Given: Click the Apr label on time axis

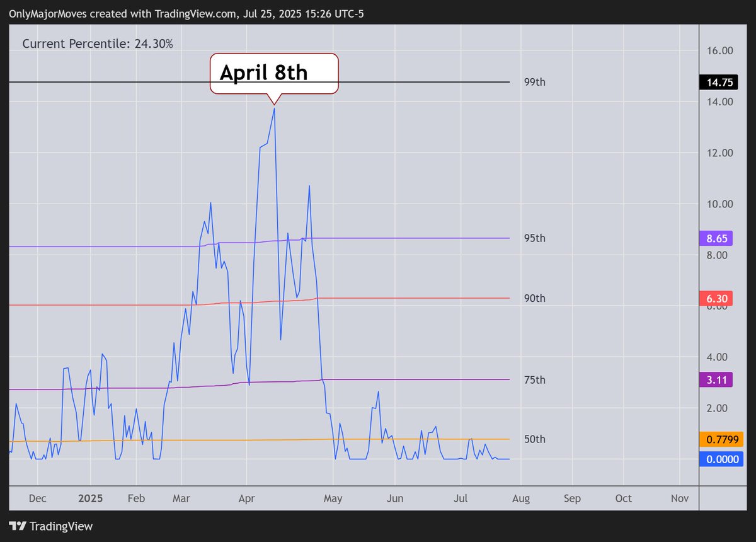Looking at the screenshot, I should (246, 498).
